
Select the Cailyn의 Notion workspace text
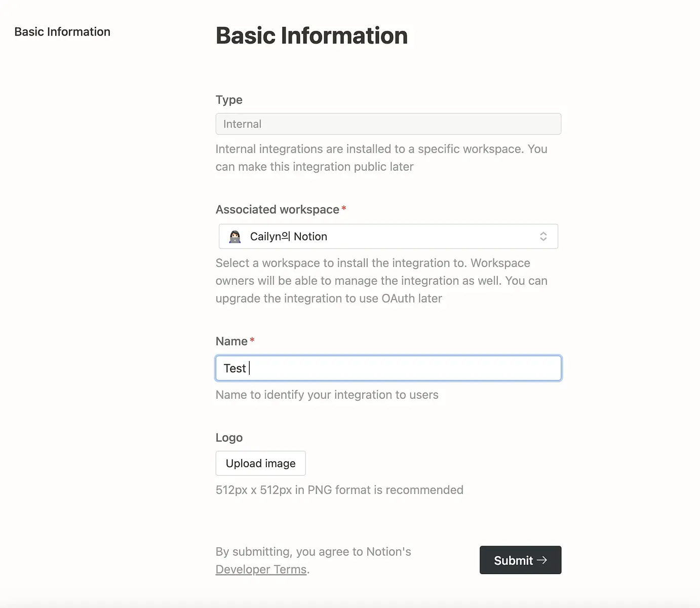pos(289,237)
